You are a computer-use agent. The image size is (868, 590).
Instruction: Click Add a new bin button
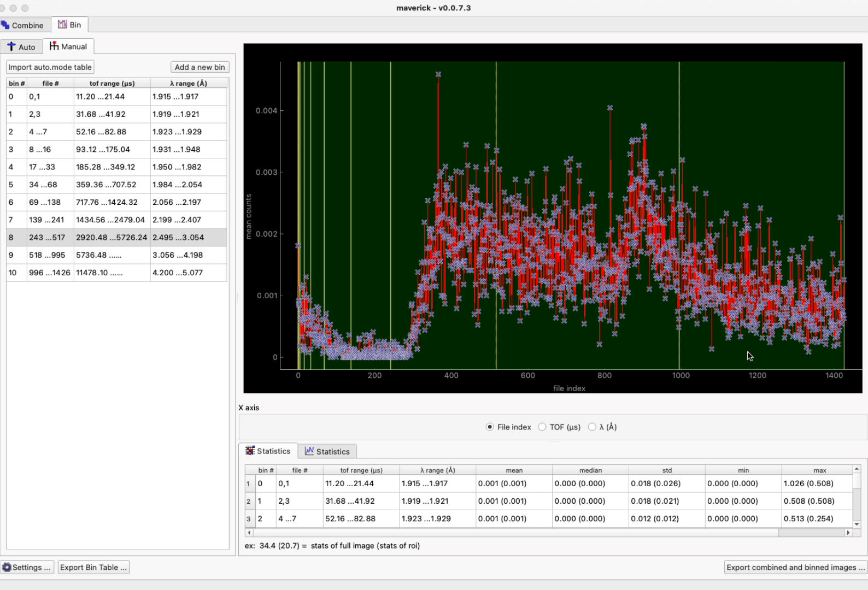[x=200, y=67]
